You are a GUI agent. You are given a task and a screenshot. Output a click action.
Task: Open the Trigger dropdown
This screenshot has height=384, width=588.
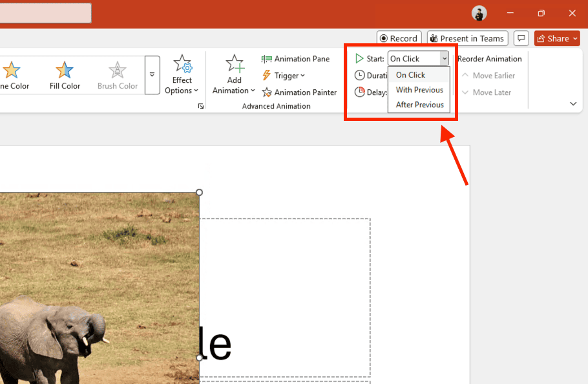coord(283,76)
